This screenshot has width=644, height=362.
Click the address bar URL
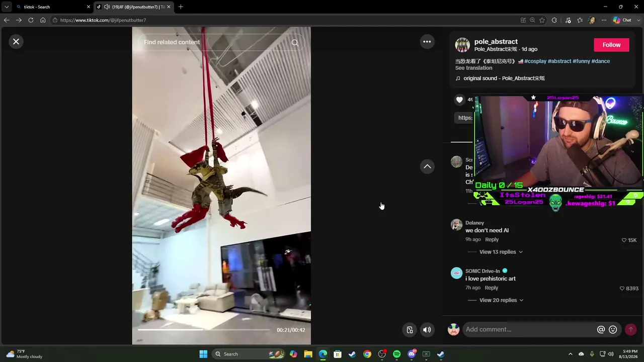click(103, 20)
